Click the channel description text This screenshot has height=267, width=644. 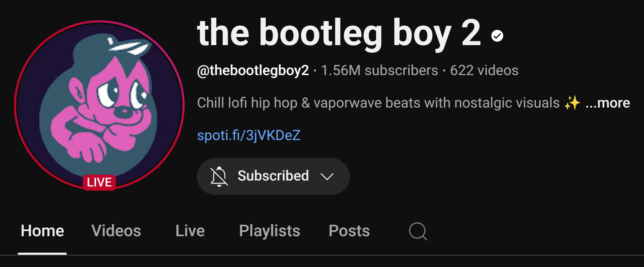[379, 102]
